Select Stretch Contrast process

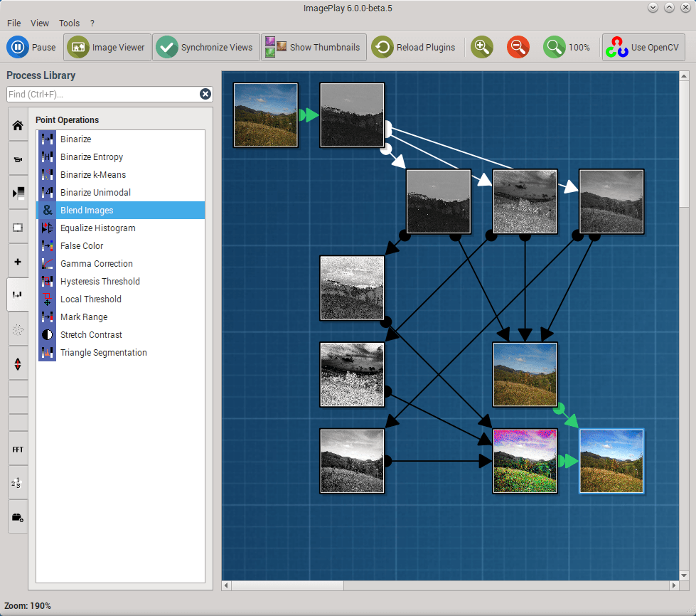[121, 334]
